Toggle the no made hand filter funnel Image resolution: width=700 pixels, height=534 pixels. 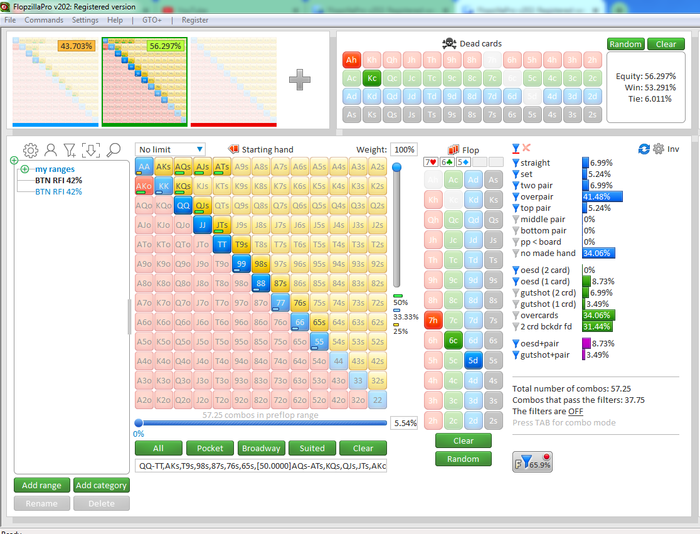[516, 253]
